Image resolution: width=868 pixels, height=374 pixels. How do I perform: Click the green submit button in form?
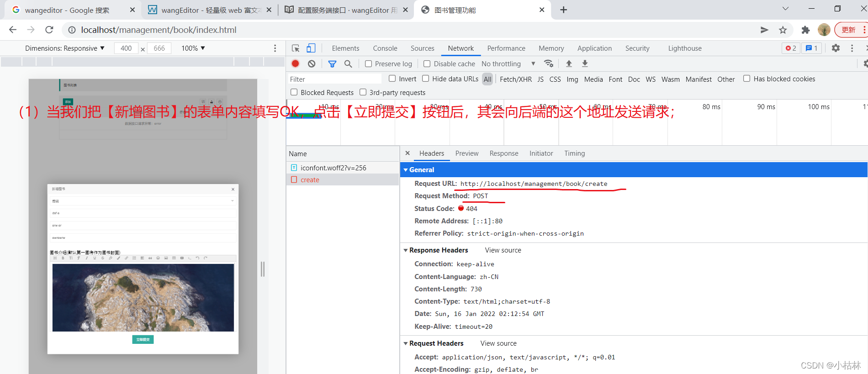click(x=143, y=339)
